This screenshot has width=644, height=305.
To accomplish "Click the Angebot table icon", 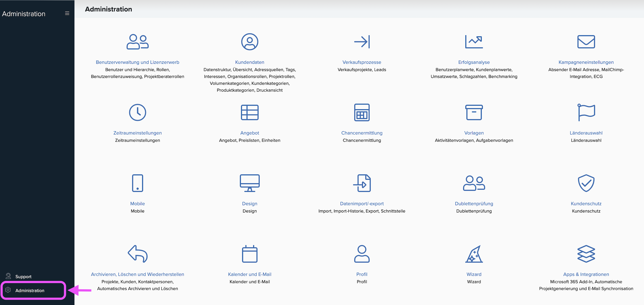I will point(249,112).
